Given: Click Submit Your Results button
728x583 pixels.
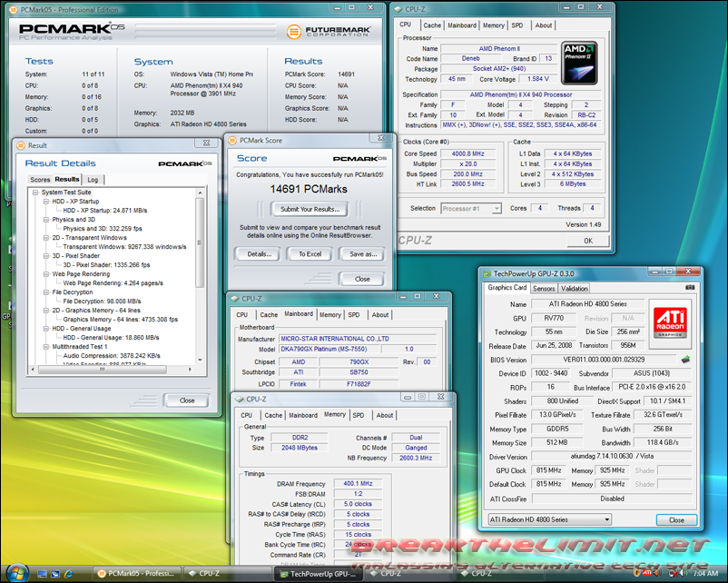Looking at the screenshot, I should (310, 209).
